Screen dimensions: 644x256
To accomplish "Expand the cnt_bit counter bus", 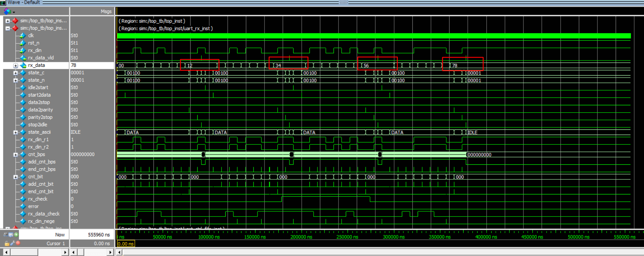I will [x=15, y=177].
